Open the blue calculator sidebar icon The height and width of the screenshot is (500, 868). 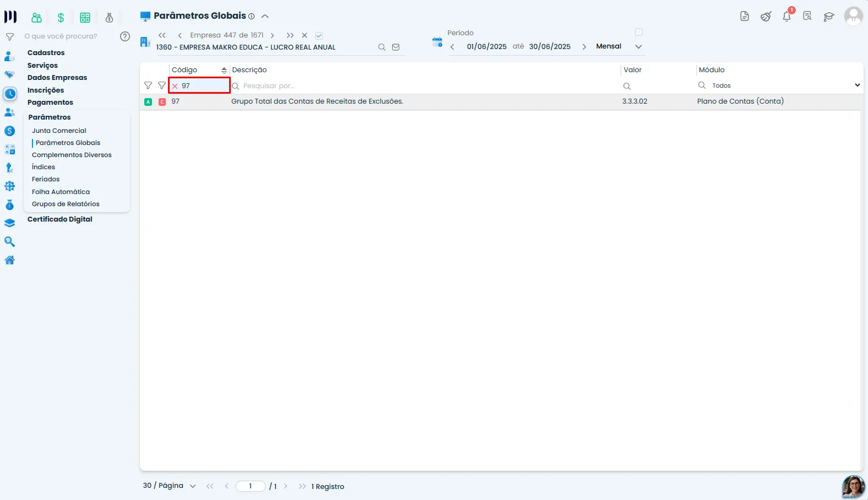point(9,149)
